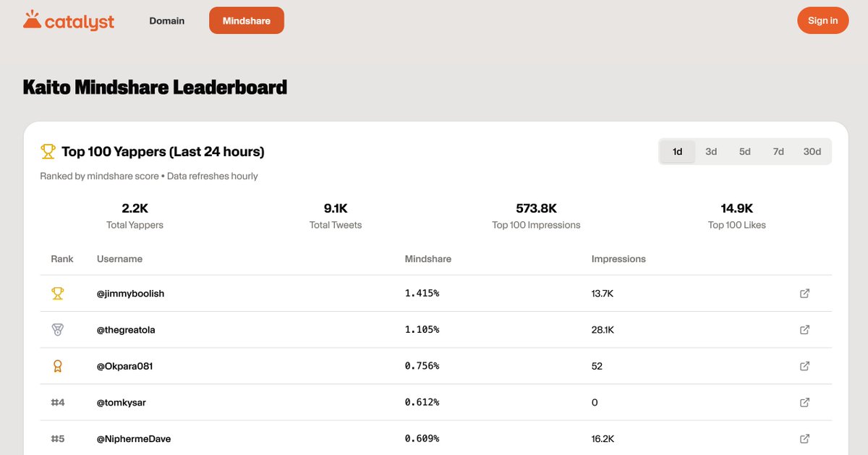Click the Sign in button
The width and height of the screenshot is (868, 455).
(822, 20)
